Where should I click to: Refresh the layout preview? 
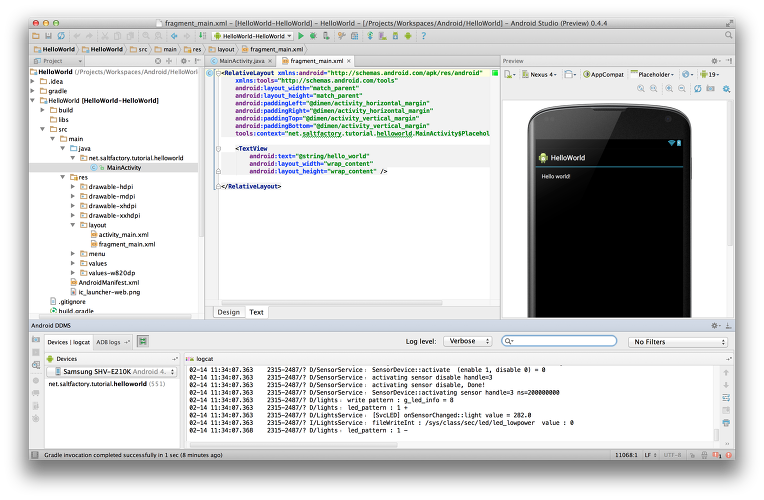[698, 88]
